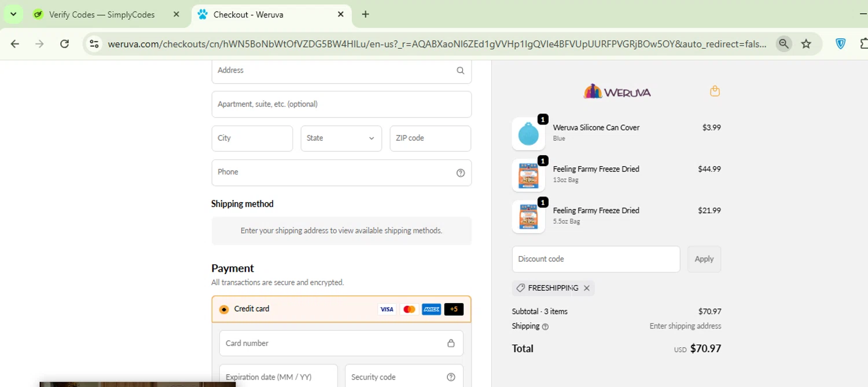Click the Payment heading
Screen dimensions: 868x387
pyautogui.click(x=233, y=268)
